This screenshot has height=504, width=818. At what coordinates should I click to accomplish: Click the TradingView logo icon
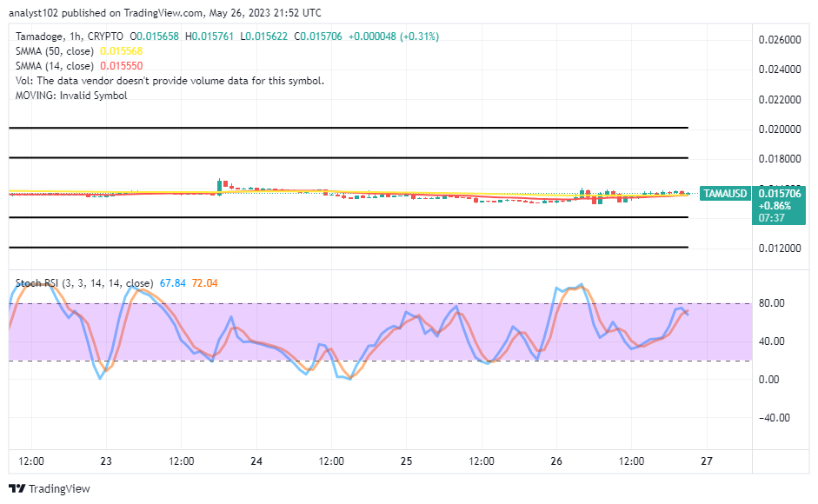tap(17, 489)
